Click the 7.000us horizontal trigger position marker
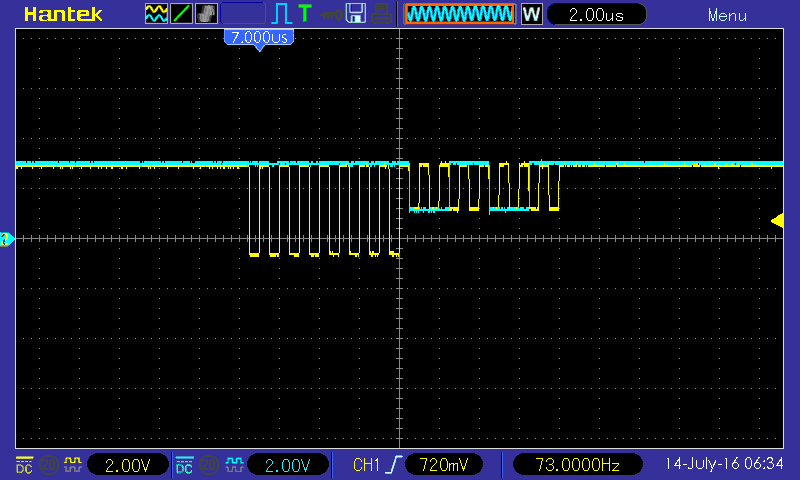The image size is (800, 480). 259,39
